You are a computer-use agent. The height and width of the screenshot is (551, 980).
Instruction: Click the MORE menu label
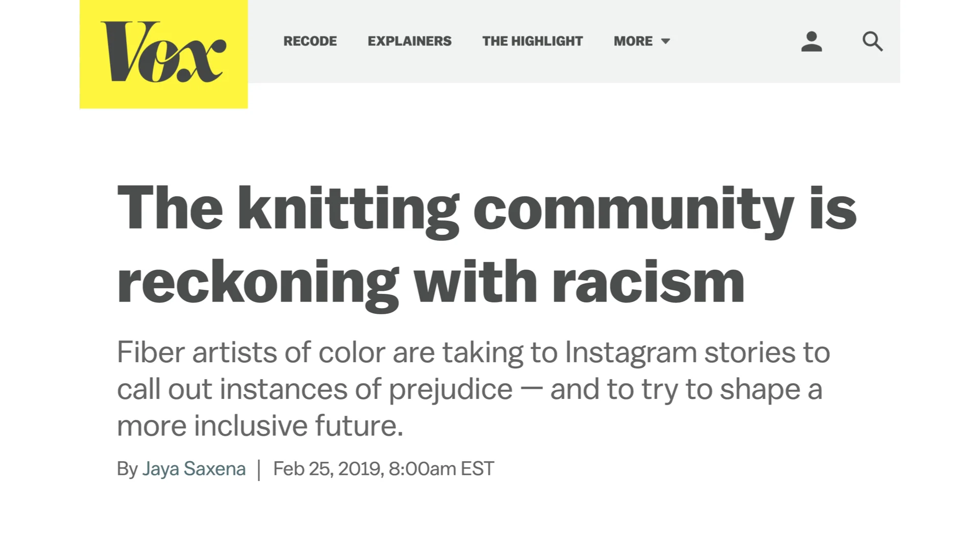(x=633, y=41)
